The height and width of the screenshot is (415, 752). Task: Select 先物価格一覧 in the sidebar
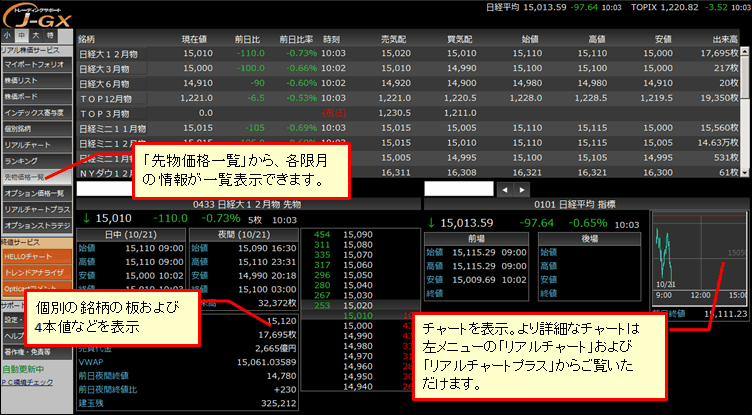(36, 177)
